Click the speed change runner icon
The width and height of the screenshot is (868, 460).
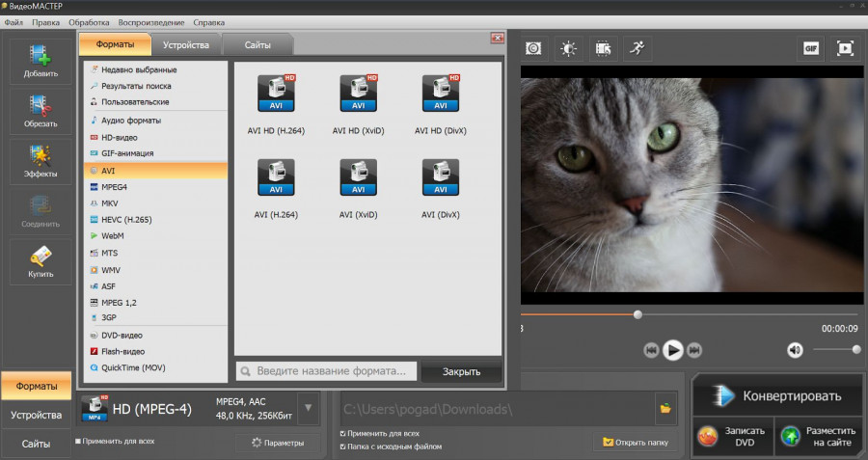636,47
